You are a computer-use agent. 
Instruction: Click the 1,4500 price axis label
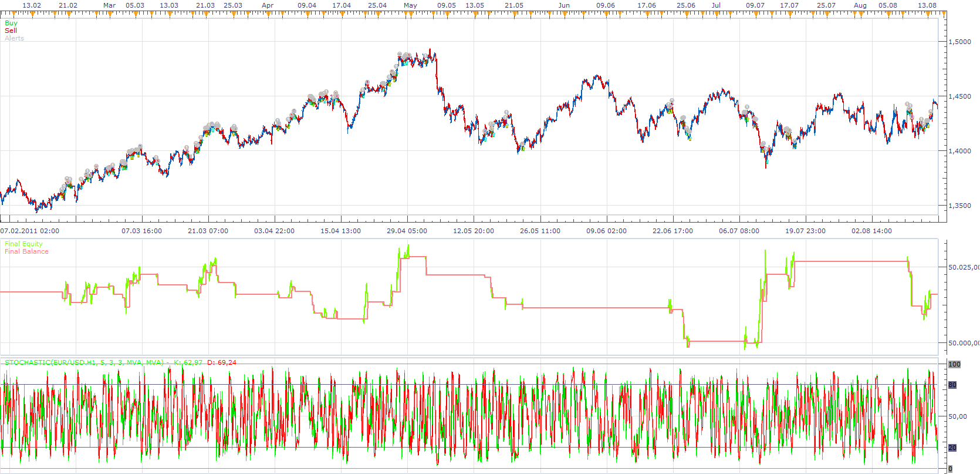[x=960, y=96]
